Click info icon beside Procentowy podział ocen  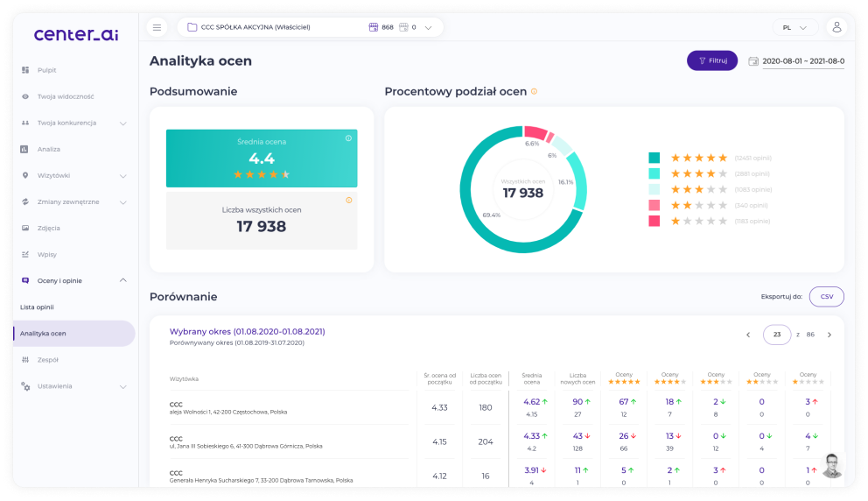[x=534, y=91]
